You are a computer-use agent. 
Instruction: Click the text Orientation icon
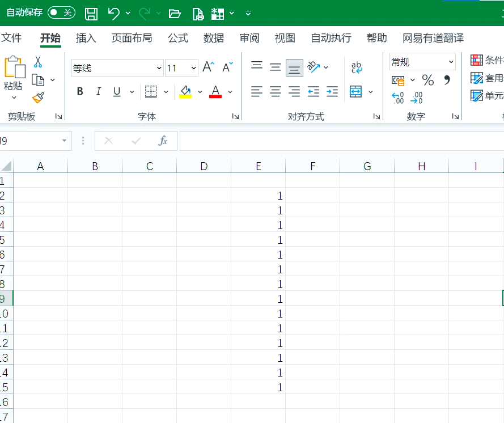314,67
